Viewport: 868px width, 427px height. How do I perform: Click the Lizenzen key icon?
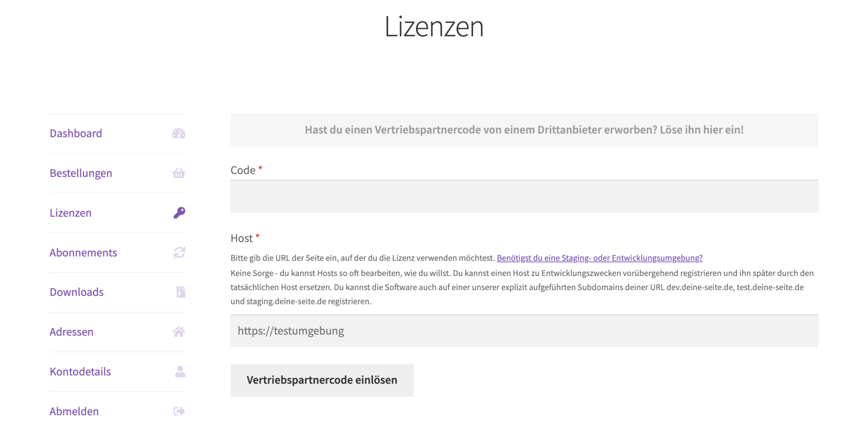click(179, 213)
